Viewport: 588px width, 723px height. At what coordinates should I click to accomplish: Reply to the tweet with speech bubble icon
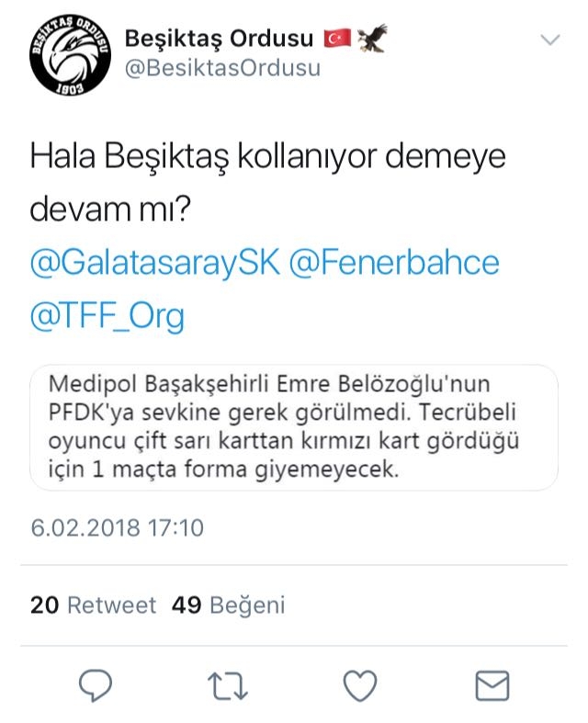point(95,685)
